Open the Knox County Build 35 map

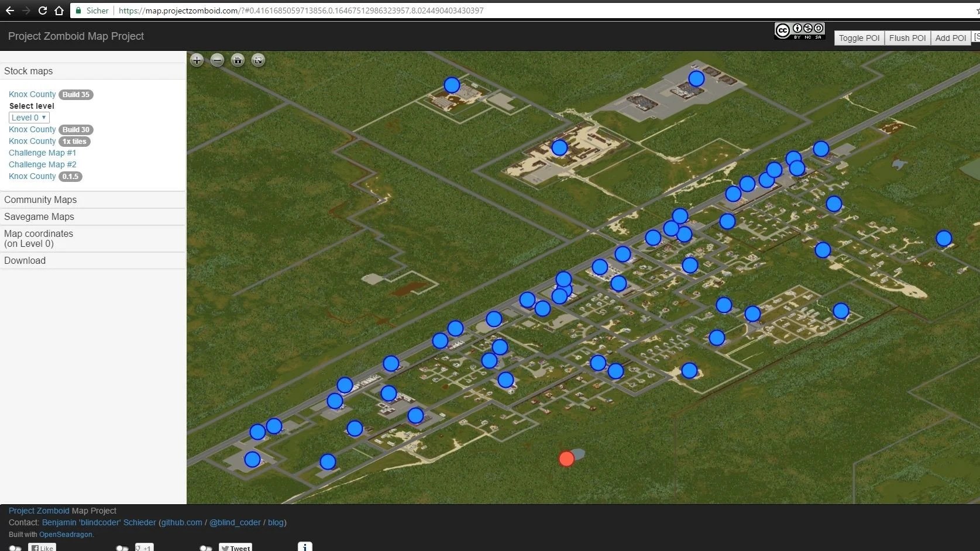(32, 94)
